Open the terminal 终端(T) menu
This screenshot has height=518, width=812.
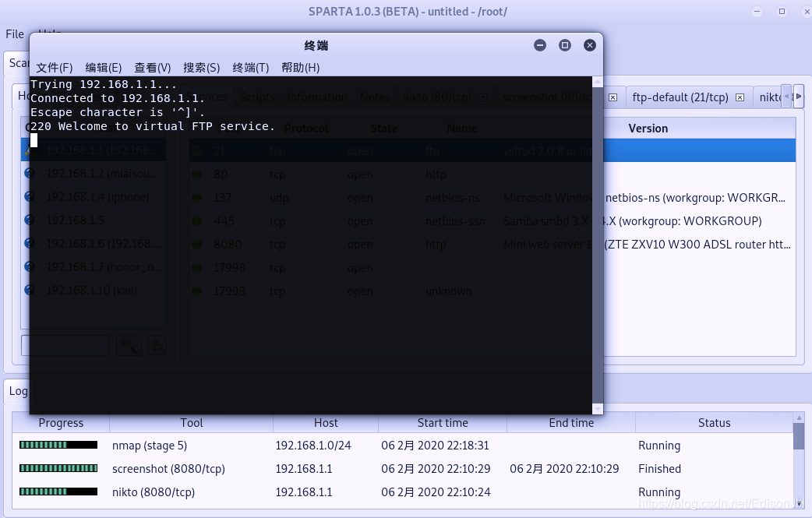tap(251, 68)
